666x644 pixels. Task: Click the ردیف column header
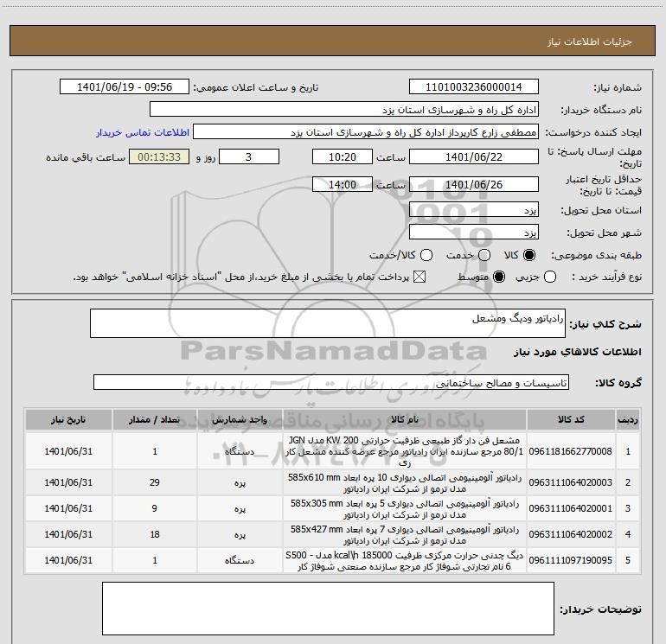tap(628, 420)
